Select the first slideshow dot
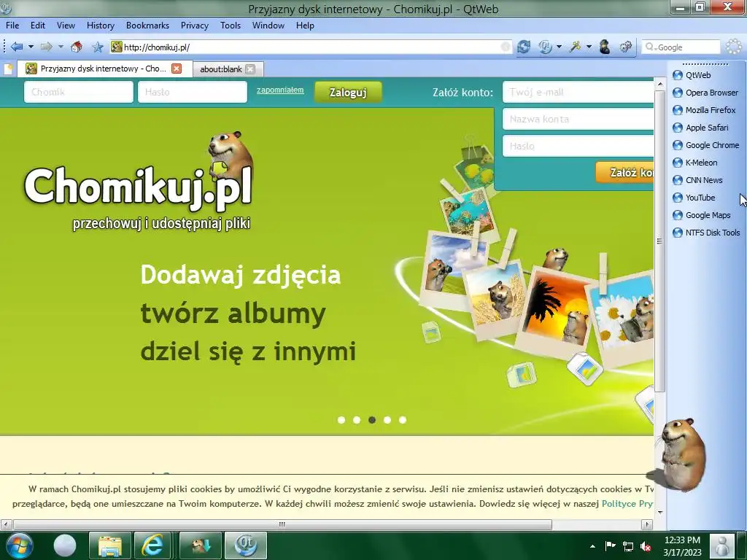Screen dimensions: 747x560 coord(341,420)
